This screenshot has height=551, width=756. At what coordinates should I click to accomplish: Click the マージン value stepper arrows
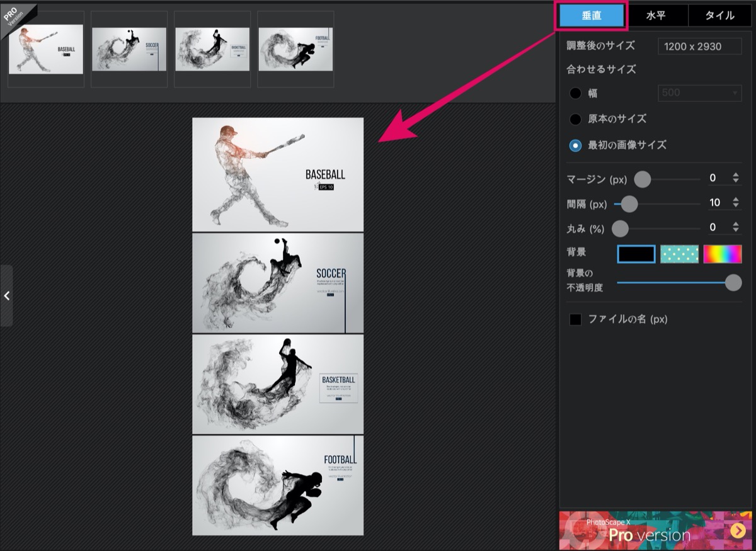736,178
